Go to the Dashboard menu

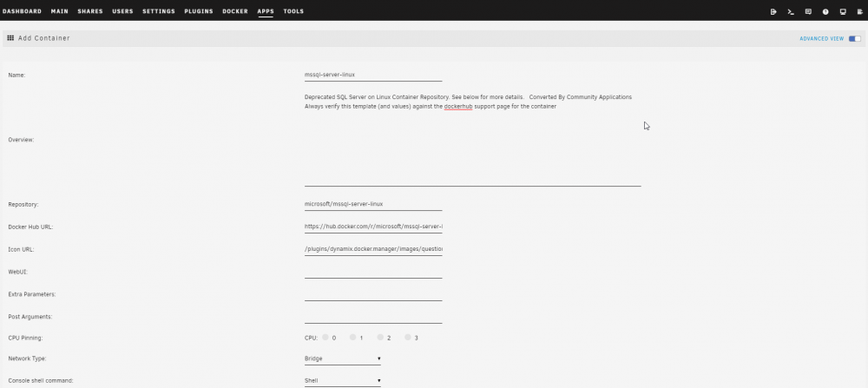(x=23, y=11)
